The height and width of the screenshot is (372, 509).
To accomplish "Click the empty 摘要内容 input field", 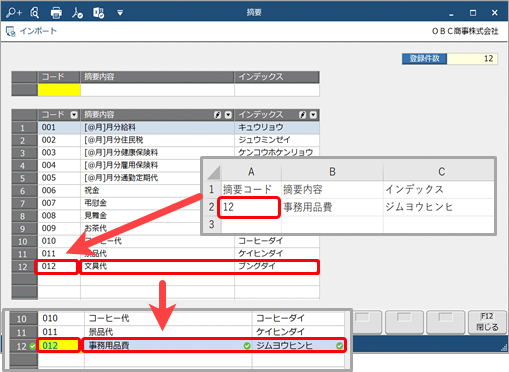I will tap(157, 90).
